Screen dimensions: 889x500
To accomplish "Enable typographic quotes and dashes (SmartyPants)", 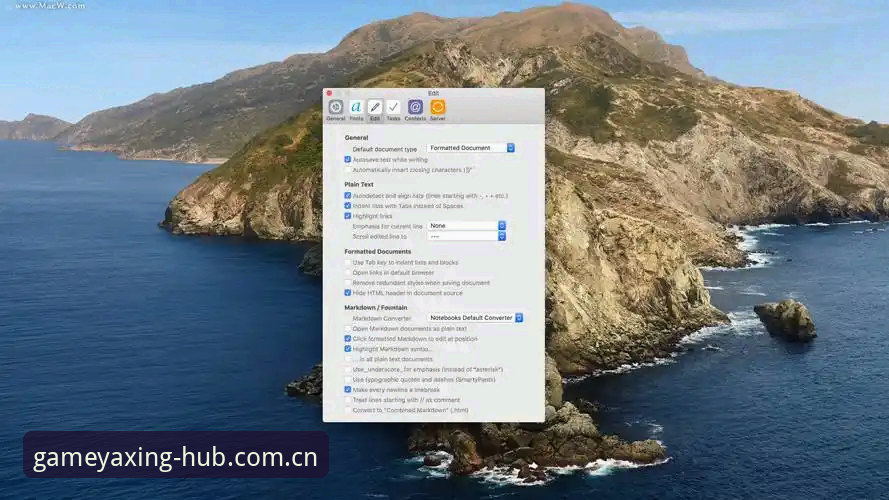I will coord(348,380).
